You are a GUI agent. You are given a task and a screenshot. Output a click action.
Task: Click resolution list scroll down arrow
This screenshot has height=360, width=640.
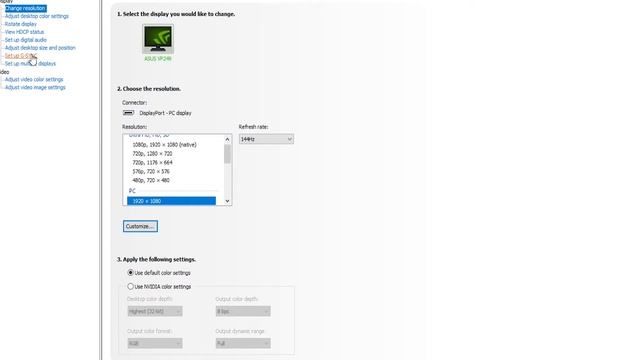227,201
